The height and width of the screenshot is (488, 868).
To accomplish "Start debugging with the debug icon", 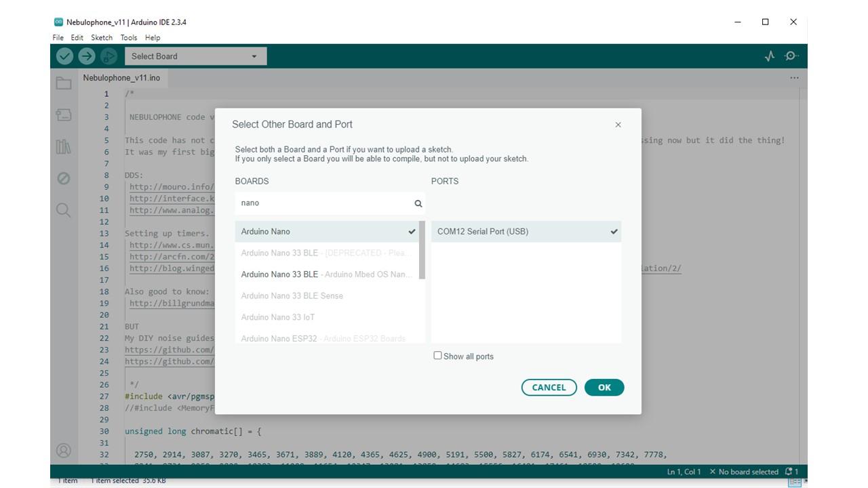I will [108, 56].
